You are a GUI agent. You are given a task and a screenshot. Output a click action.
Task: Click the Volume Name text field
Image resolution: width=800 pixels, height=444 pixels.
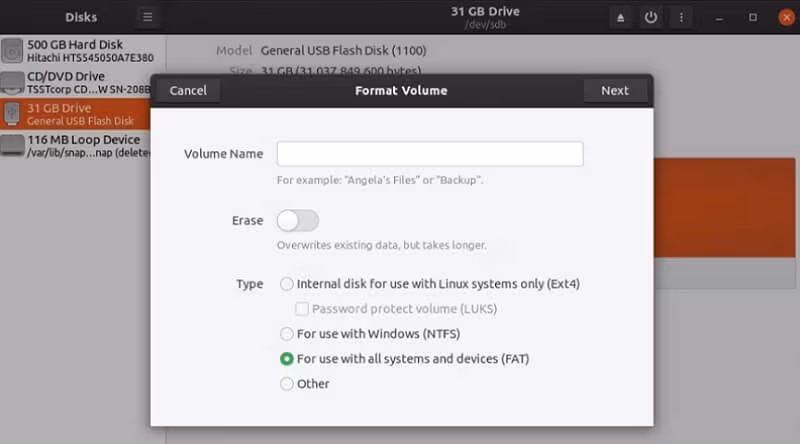pyautogui.click(x=430, y=154)
